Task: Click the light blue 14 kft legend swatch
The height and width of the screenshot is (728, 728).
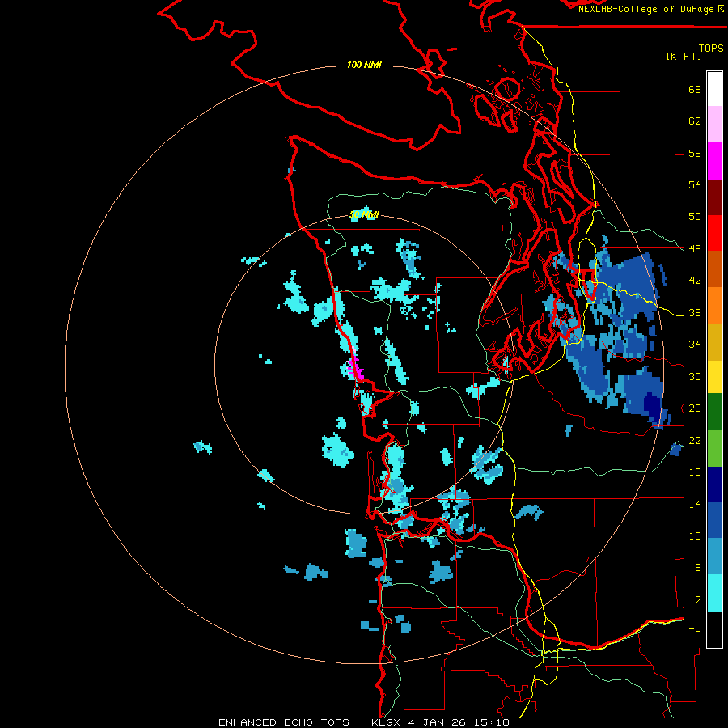Action: (714, 557)
